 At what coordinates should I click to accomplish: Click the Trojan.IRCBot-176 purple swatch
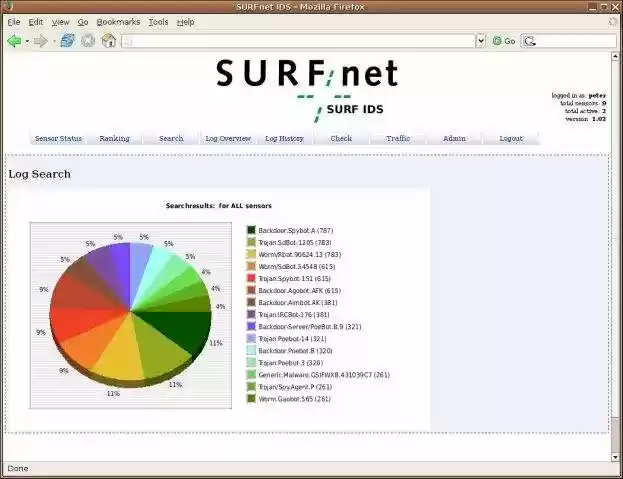click(251, 314)
